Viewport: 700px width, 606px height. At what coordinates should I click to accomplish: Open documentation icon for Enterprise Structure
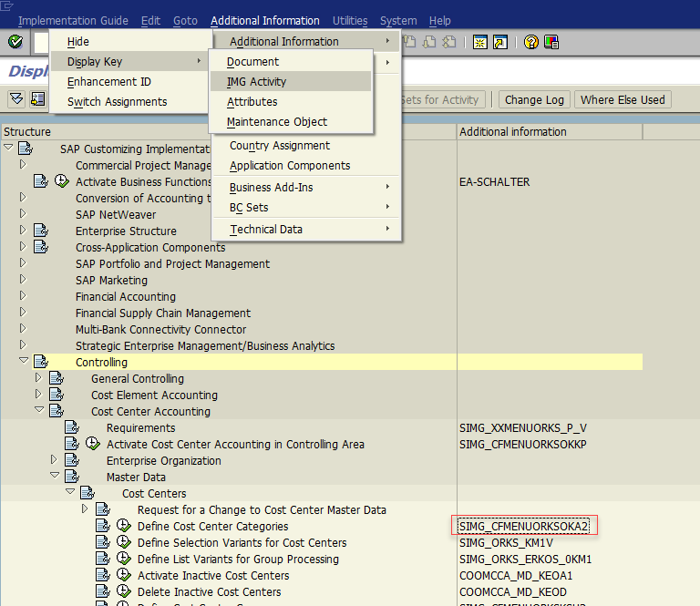click(x=41, y=231)
